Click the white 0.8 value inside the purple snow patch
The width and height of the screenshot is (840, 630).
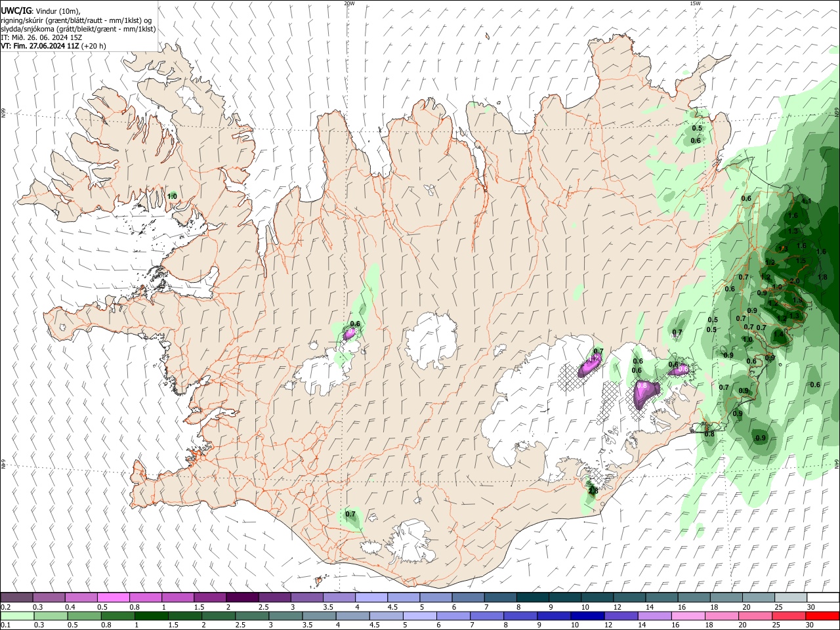[642, 387]
